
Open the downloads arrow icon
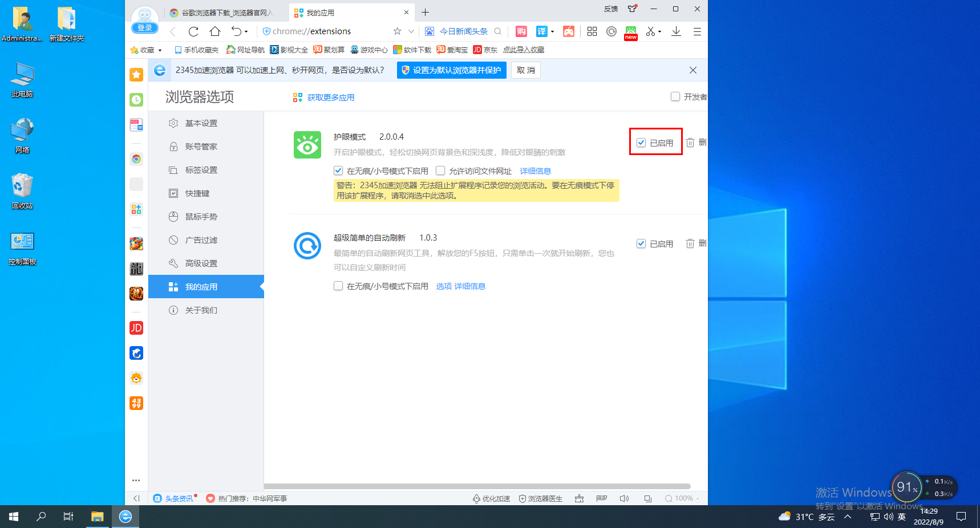click(x=676, y=31)
